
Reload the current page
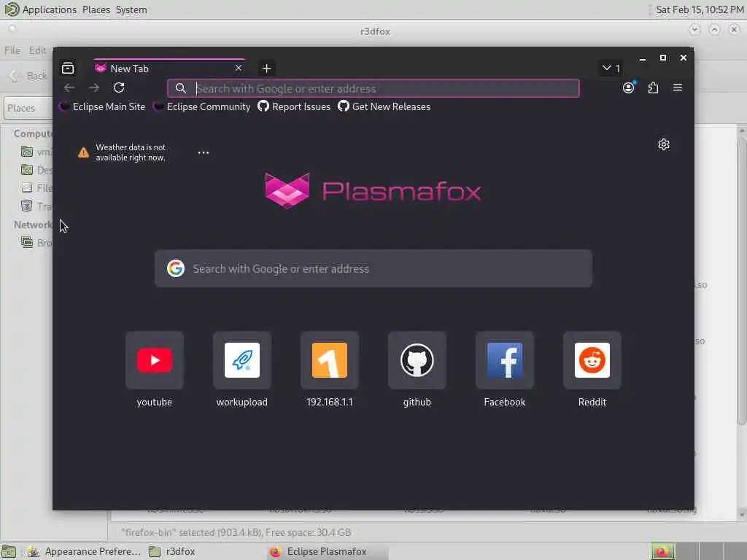(x=119, y=87)
